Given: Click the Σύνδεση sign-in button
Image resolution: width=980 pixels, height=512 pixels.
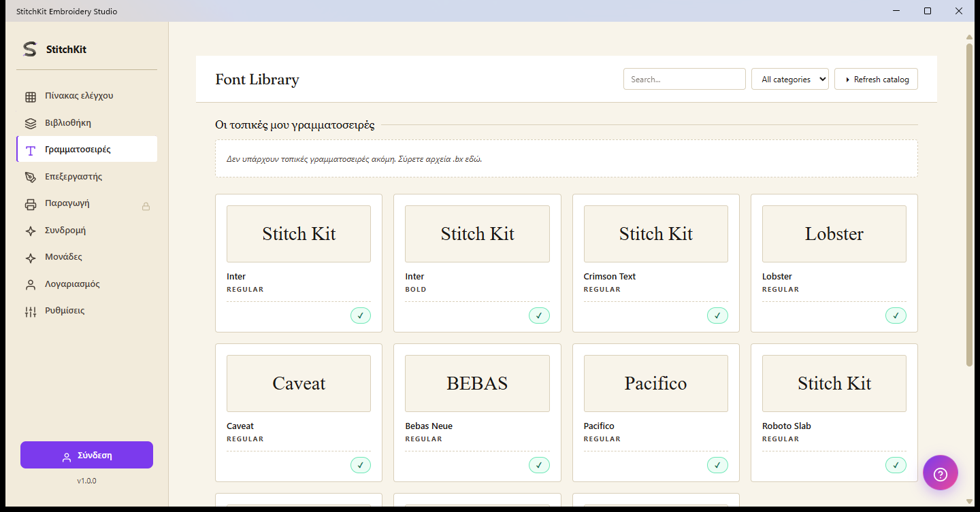Looking at the screenshot, I should click(x=86, y=455).
